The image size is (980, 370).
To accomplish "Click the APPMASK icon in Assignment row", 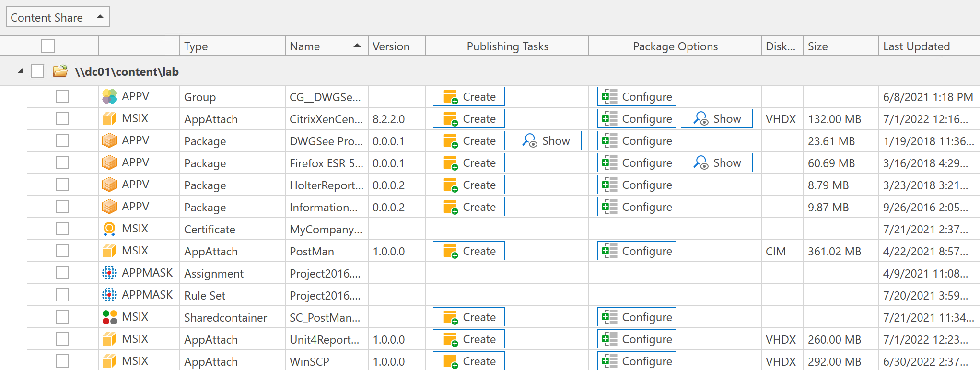I will (x=109, y=273).
